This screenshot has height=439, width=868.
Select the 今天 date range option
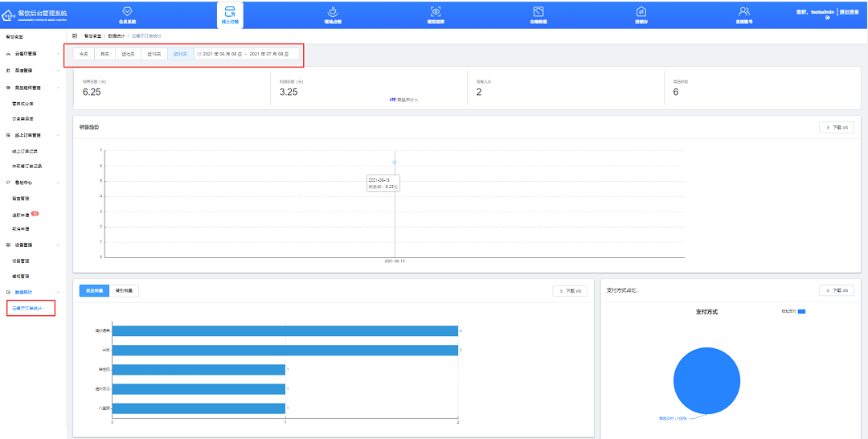(84, 54)
